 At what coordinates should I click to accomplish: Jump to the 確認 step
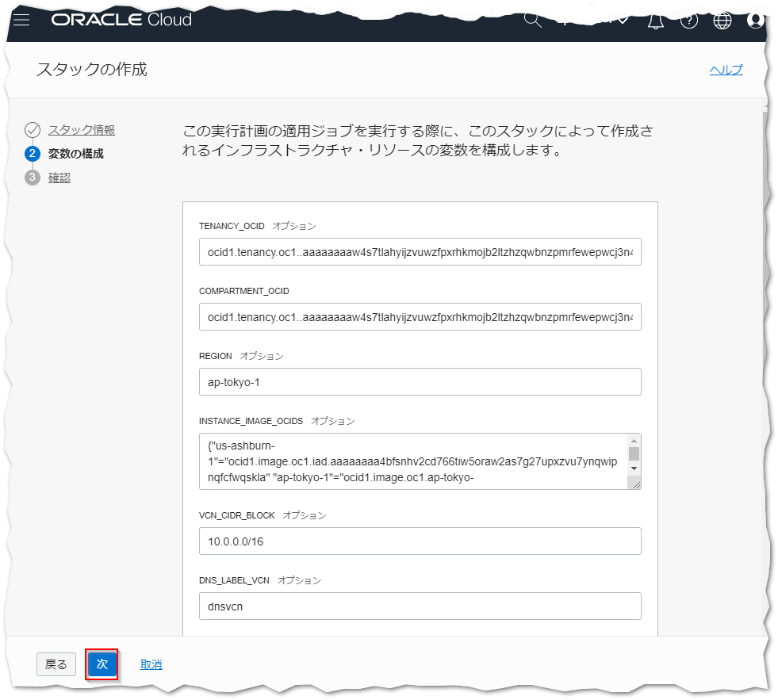59,178
